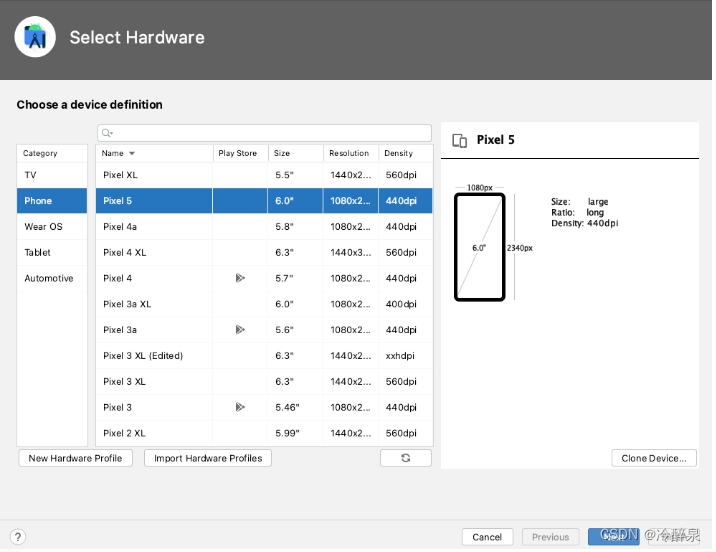The height and width of the screenshot is (552, 716).
Task: Select the Pixel 4 XL device row
Action: coord(264,252)
